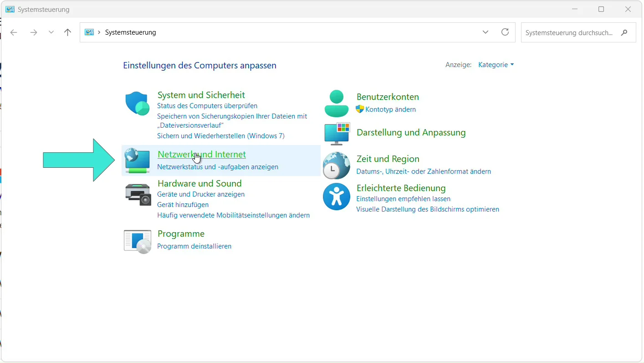Click the Darstellung und Anpassung monitor icon
644x363 pixels.
pos(337,134)
